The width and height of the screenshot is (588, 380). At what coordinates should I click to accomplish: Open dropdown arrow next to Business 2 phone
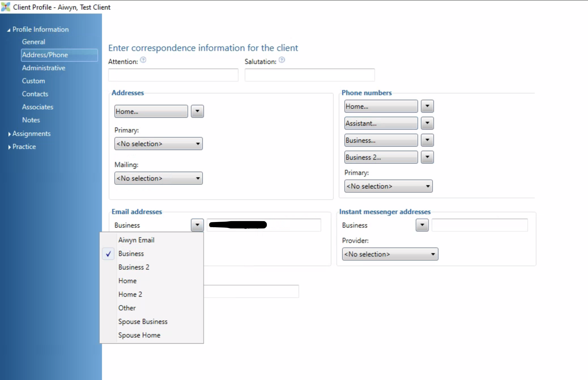coord(427,157)
